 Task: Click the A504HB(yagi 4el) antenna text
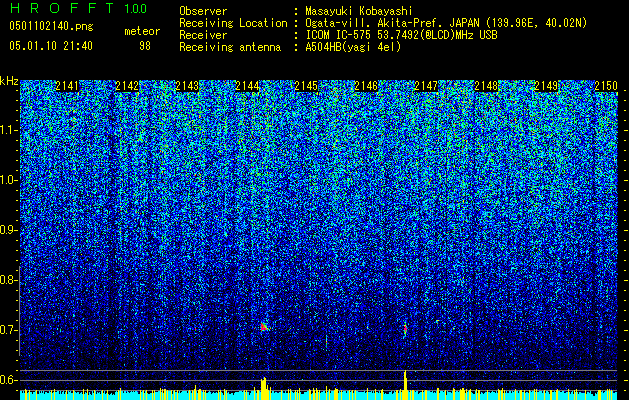tap(353, 47)
